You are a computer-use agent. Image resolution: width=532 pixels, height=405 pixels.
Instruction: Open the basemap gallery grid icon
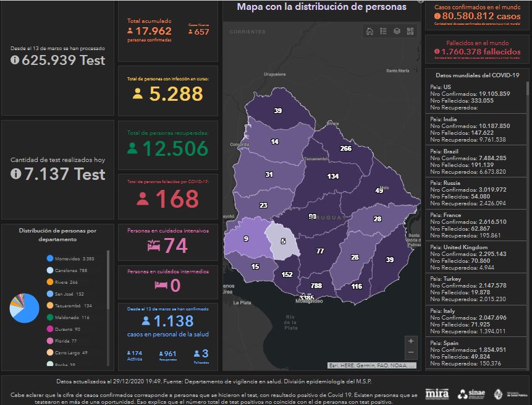click(x=410, y=32)
